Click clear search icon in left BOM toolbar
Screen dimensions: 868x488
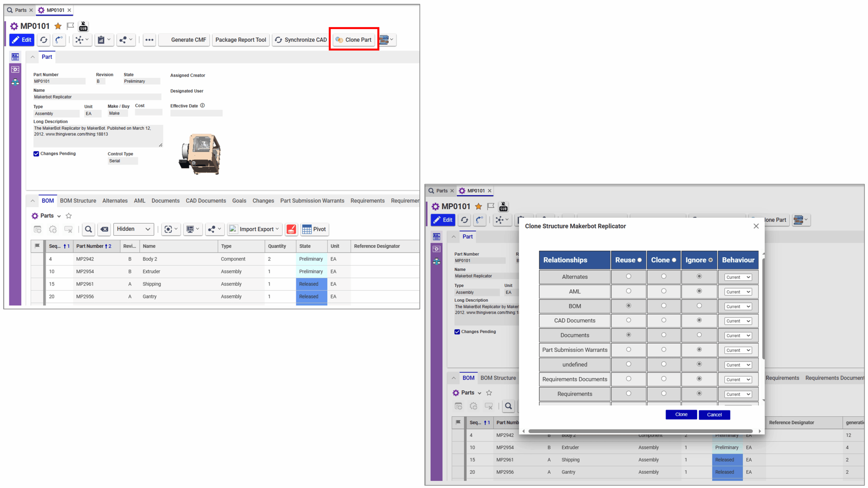pos(104,229)
